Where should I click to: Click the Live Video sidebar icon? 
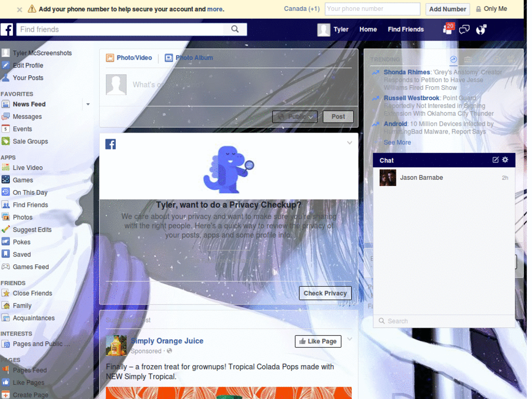pyautogui.click(x=6, y=168)
